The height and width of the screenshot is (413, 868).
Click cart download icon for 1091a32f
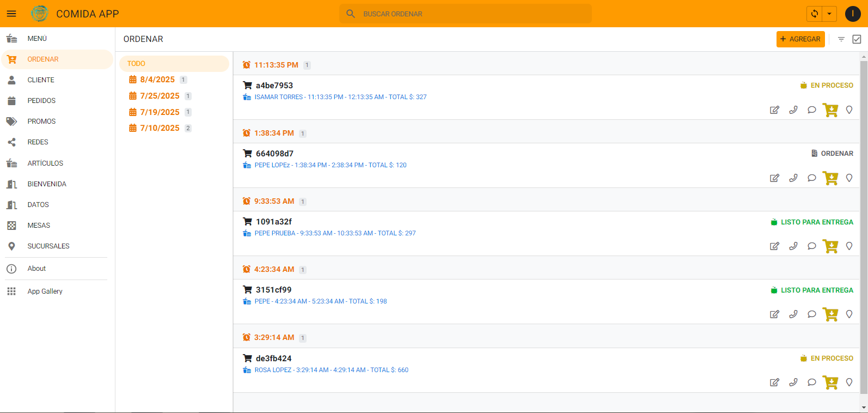tap(830, 246)
